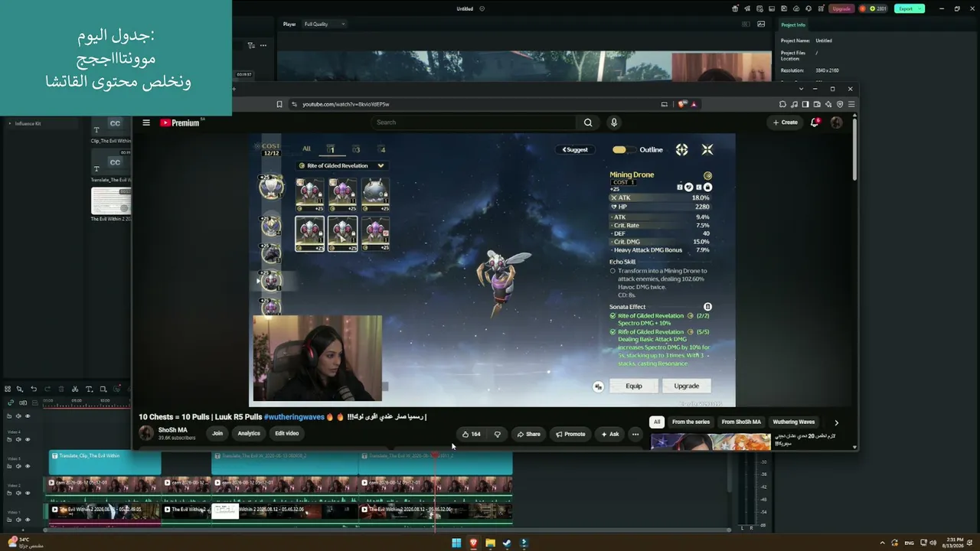The image size is (980, 551).
Task: Toggle visibility eye of Video 2 track
Action: (28, 493)
